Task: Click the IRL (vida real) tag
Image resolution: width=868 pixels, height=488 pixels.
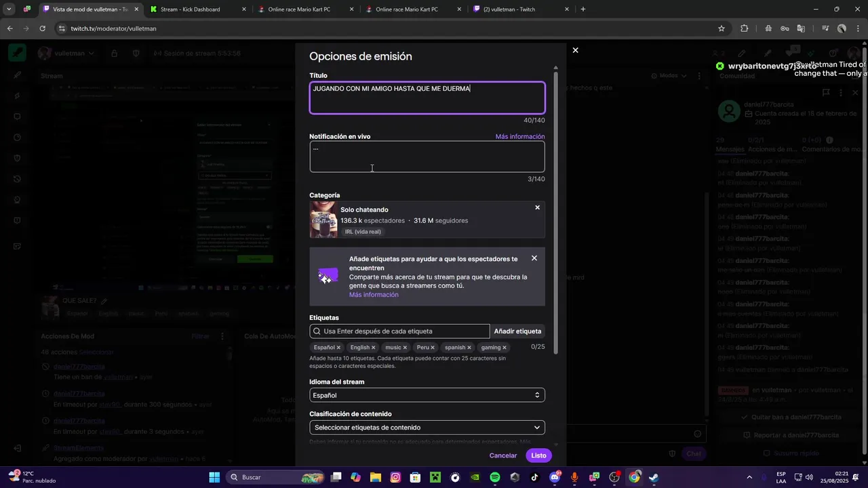Action: click(x=363, y=232)
